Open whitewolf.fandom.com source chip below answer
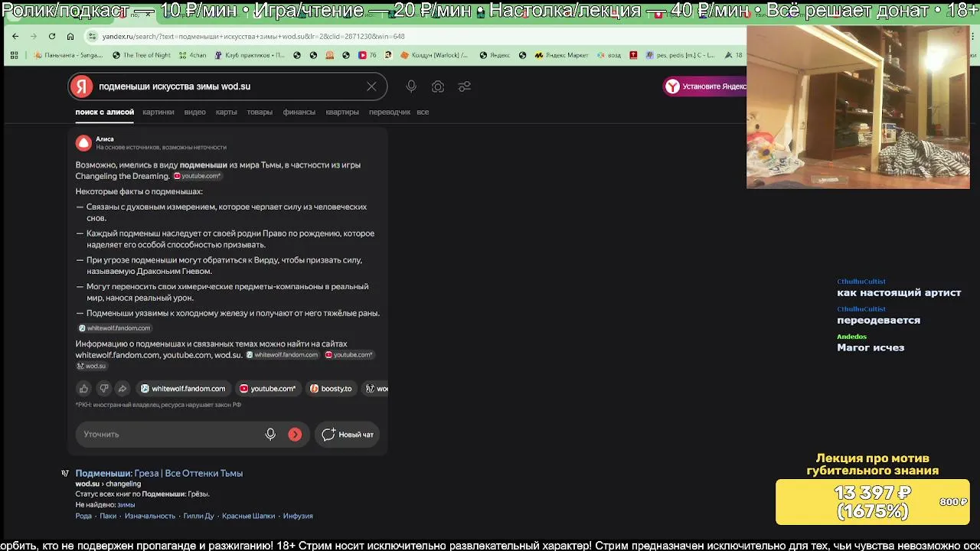Image resolution: width=980 pixels, height=551 pixels. pyautogui.click(x=183, y=389)
